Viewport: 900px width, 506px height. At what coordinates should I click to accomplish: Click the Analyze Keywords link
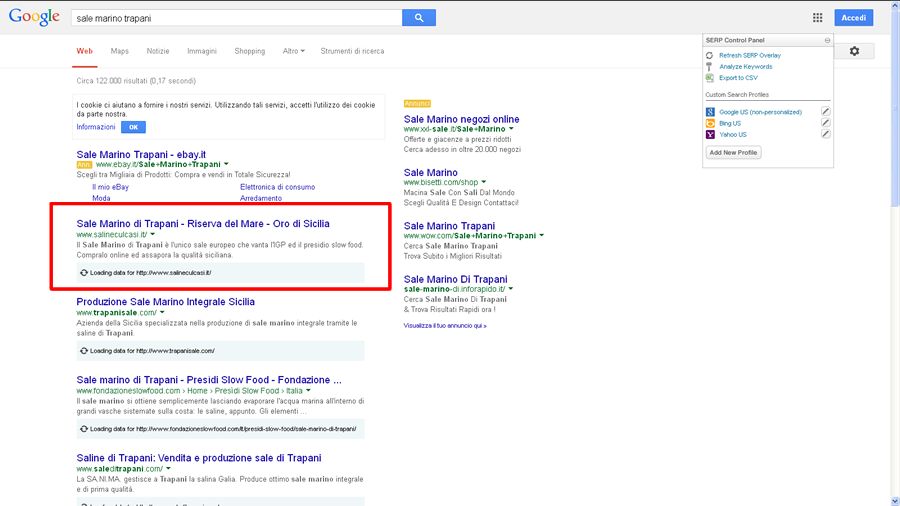pyautogui.click(x=746, y=67)
